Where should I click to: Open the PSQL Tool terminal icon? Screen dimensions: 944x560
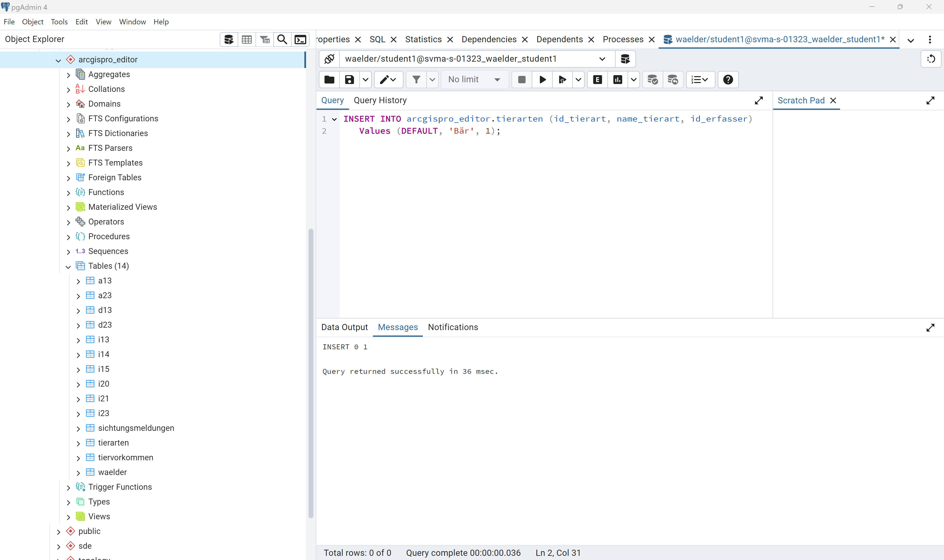point(300,40)
